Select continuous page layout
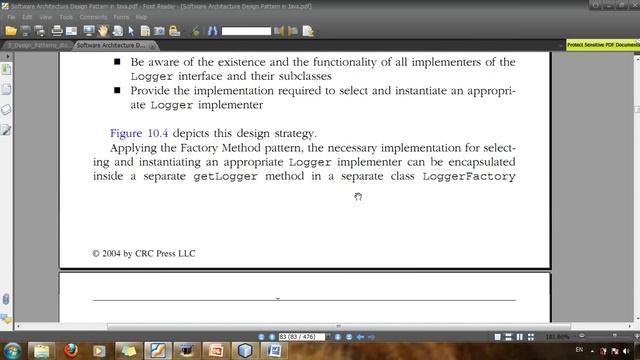 [508, 337]
